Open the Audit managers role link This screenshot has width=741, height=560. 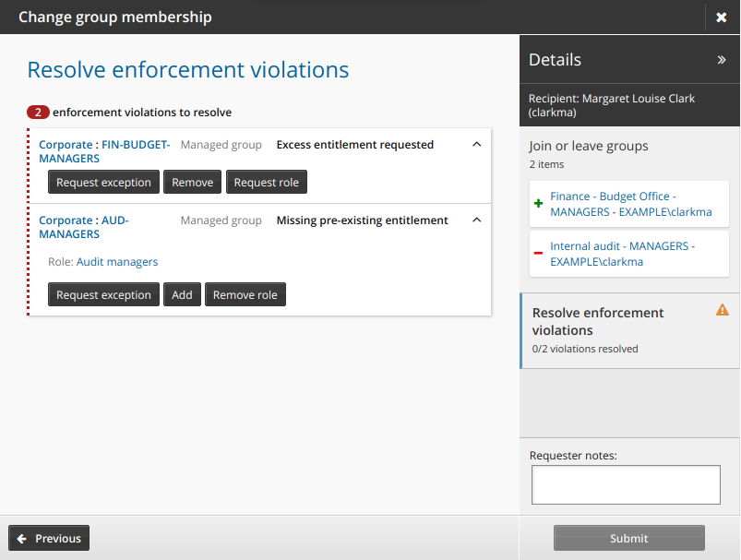point(117,262)
